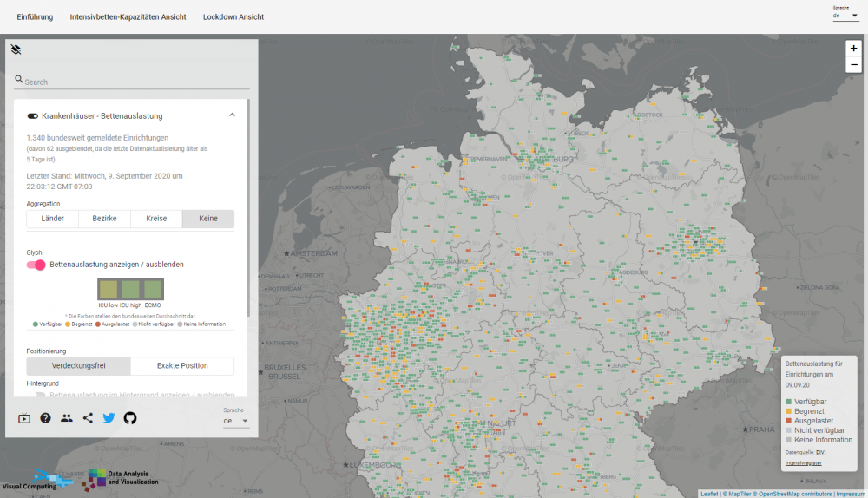
Task: Click the Impressum link
Action: 850,494
